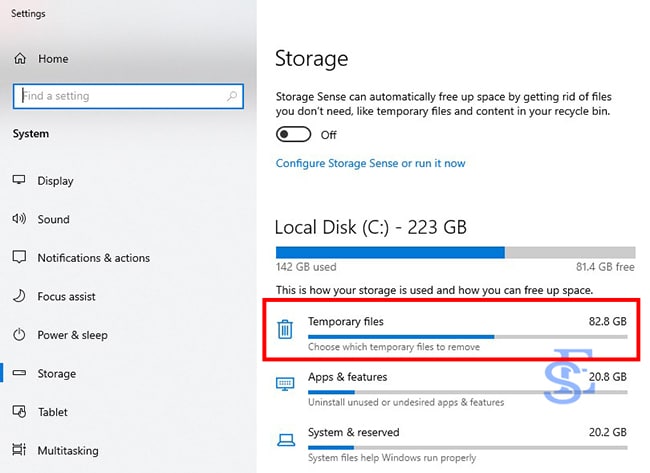Click the Sound speaker icon

19,219
